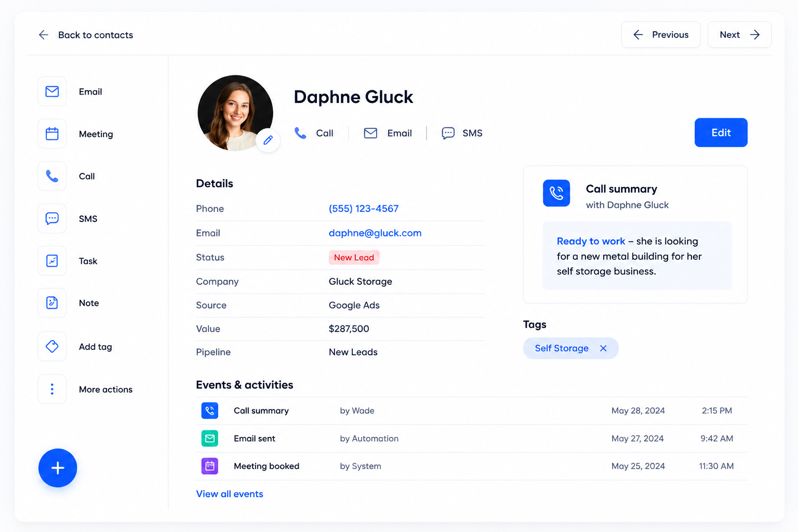Screen dimensions: 798x532
Task: Click the $287,500 value field
Action: [349, 329]
